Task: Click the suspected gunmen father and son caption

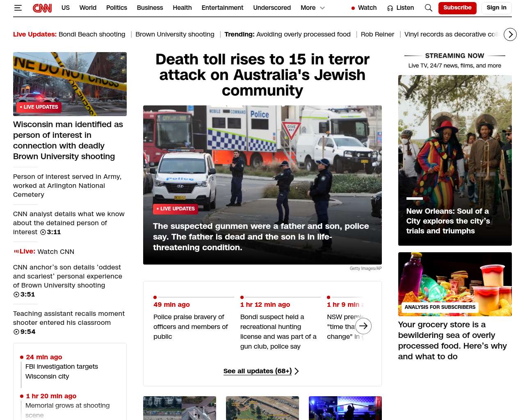Action: tap(261, 237)
